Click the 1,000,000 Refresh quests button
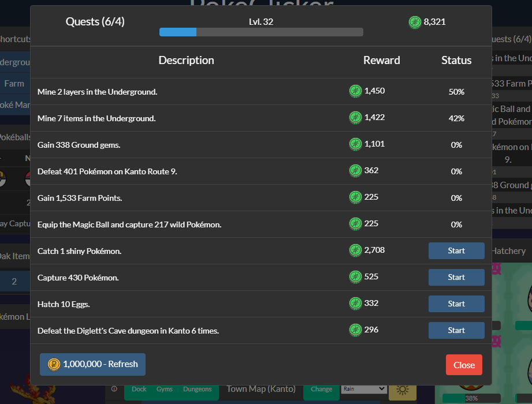Viewport: 532px width, 404px height. pos(92,364)
